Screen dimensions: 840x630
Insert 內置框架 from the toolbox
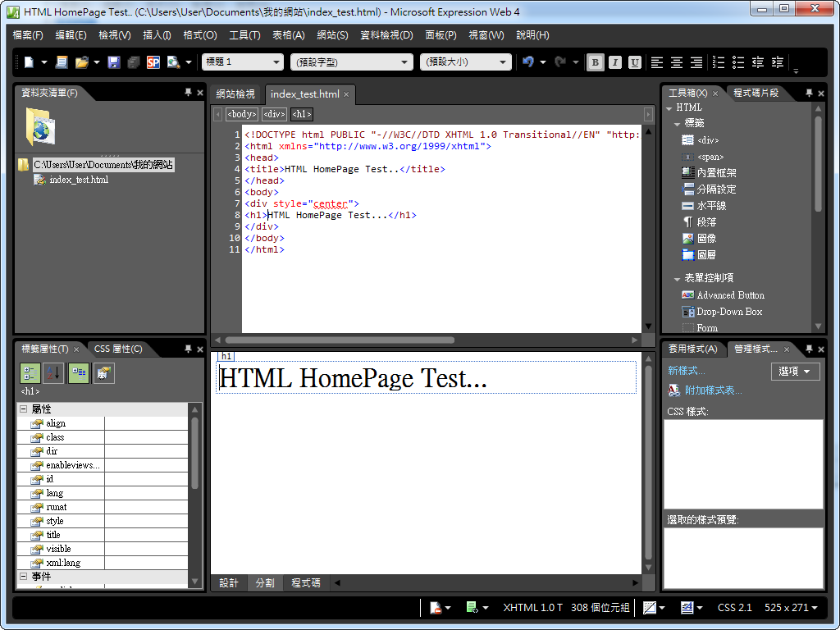click(x=709, y=173)
